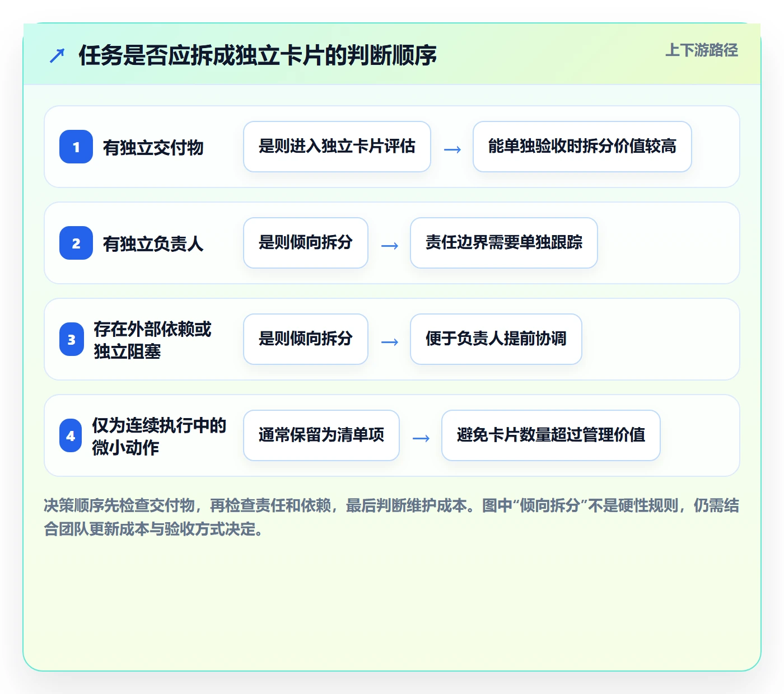Click the number 3 badge
Image resolution: width=784 pixels, height=694 pixels.
(x=72, y=339)
